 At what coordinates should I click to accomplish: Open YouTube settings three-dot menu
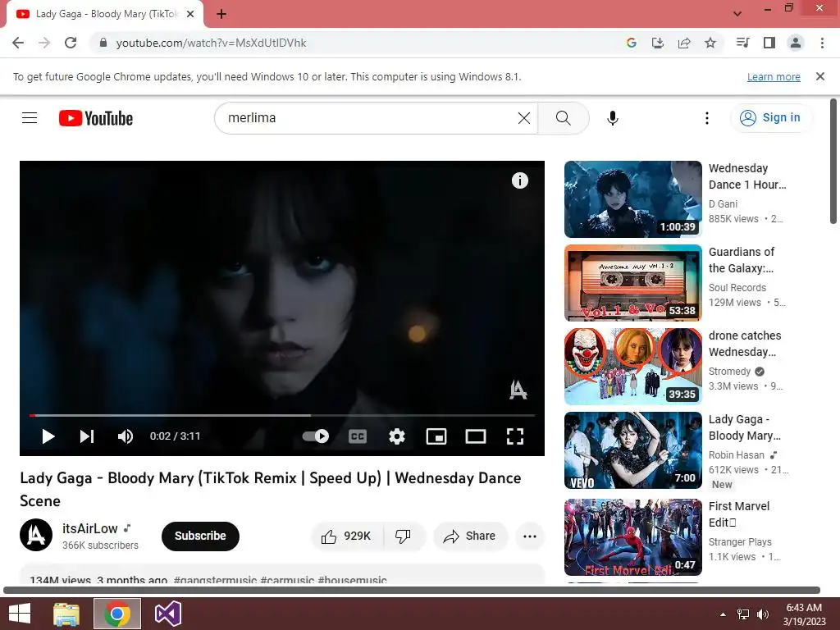[x=707, y=118]
